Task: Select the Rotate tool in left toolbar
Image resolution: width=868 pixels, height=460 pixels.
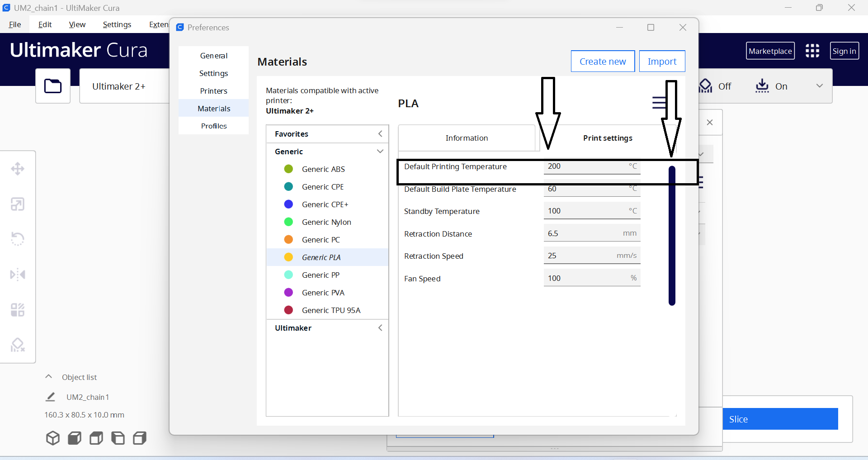Action: click(18, 239)
